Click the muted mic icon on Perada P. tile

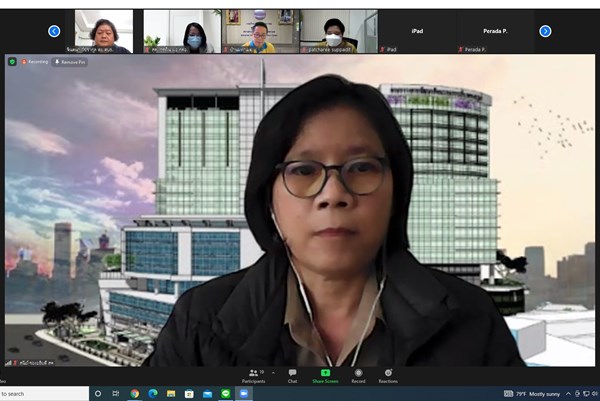[461, 49]
